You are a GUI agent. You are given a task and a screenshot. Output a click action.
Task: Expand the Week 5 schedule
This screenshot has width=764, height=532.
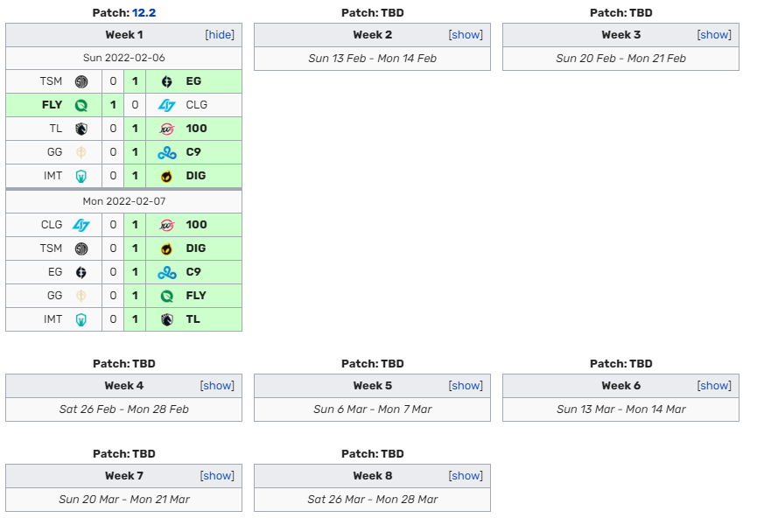coord(466,385)
